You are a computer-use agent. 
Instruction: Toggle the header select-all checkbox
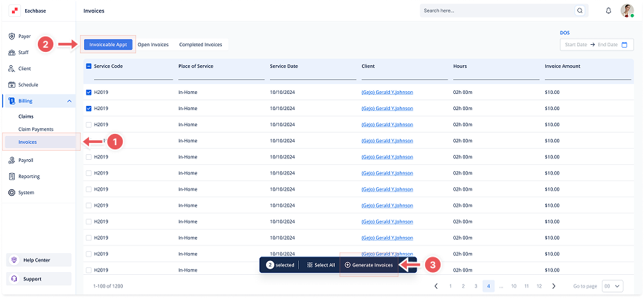click(88, 66)
